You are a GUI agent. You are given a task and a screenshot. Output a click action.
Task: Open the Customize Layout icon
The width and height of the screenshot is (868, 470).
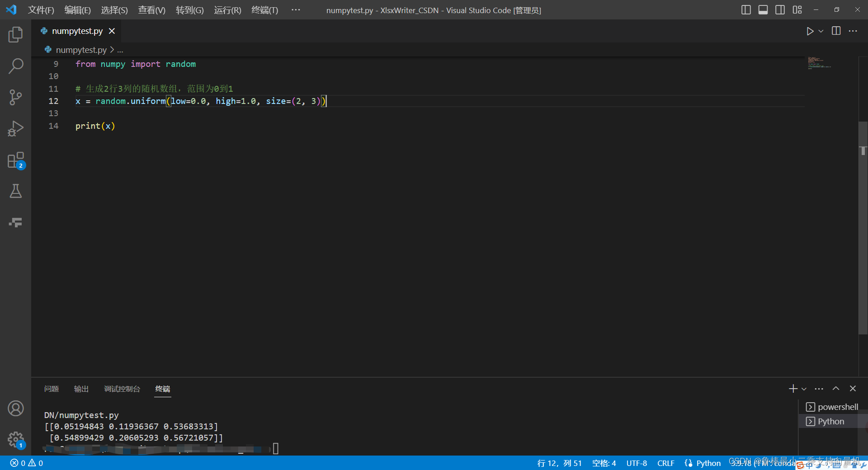pos(797,9)
